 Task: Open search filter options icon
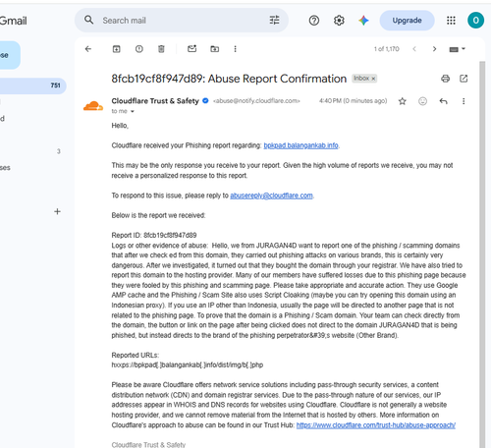pos(274,20)
